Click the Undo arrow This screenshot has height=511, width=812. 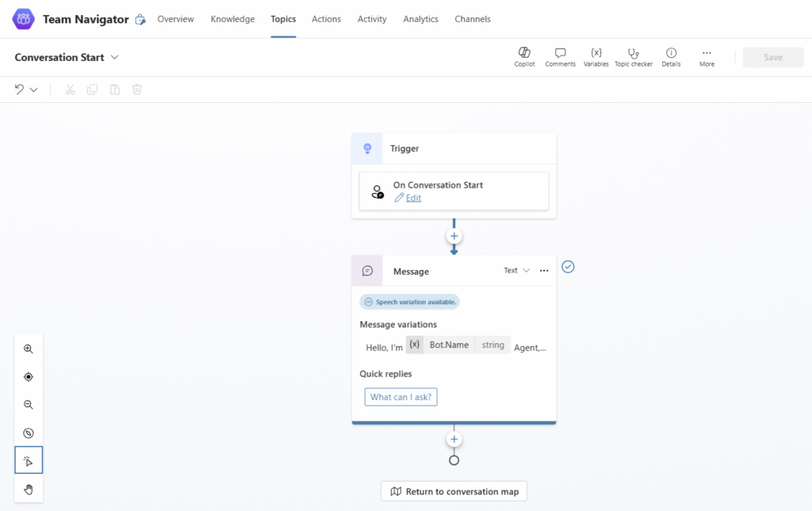click(19, 89)
